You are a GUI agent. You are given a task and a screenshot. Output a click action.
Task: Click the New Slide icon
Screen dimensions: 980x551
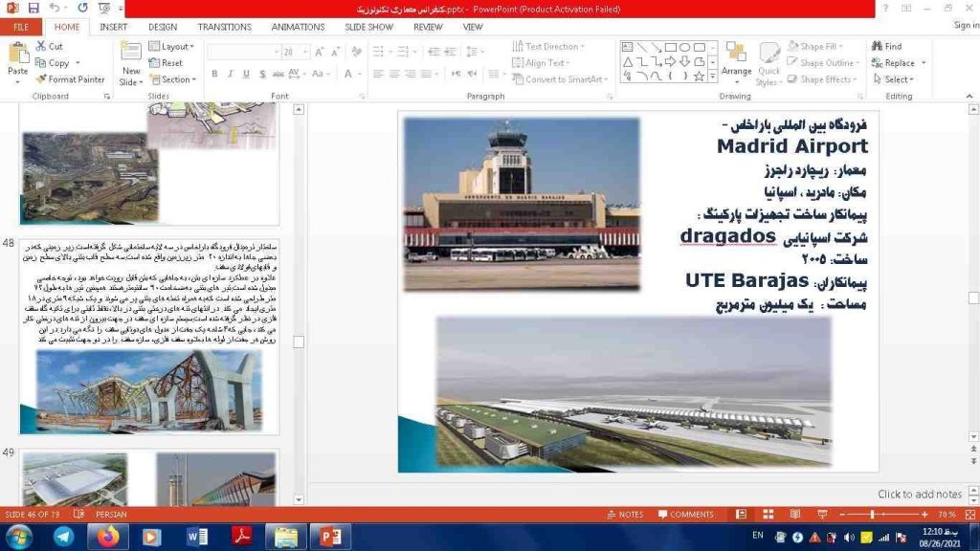point(130,53)
